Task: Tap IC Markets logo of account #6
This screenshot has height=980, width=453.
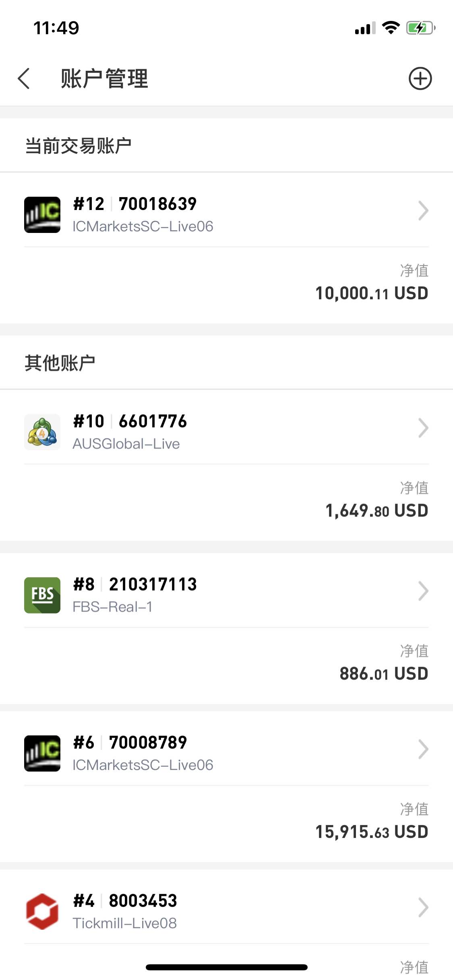Action: tap(42, 754)
